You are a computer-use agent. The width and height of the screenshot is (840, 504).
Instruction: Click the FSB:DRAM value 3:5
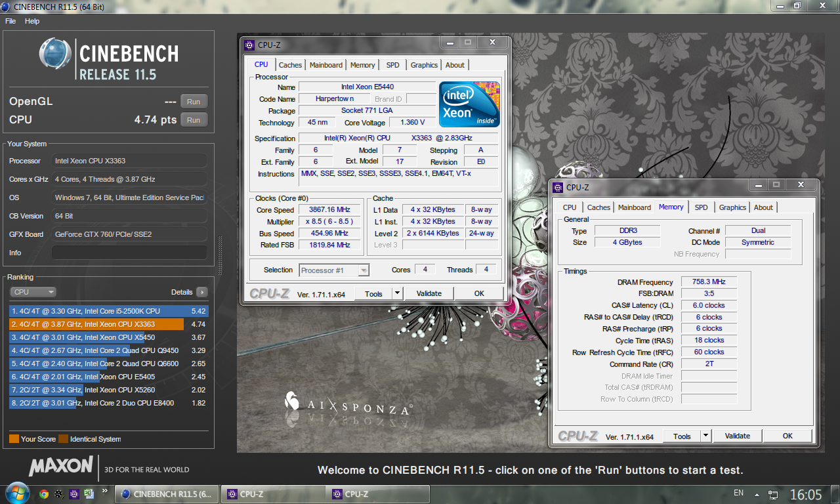pos(709,293)
